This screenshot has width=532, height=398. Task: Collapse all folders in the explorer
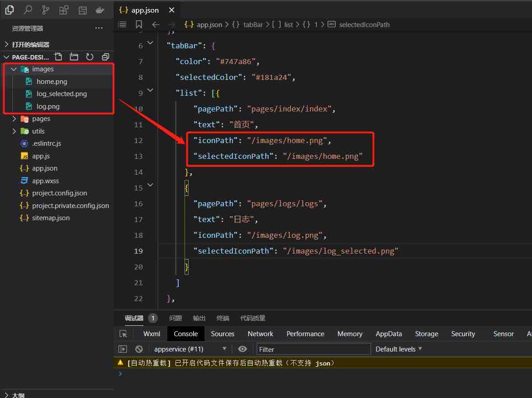106,57
